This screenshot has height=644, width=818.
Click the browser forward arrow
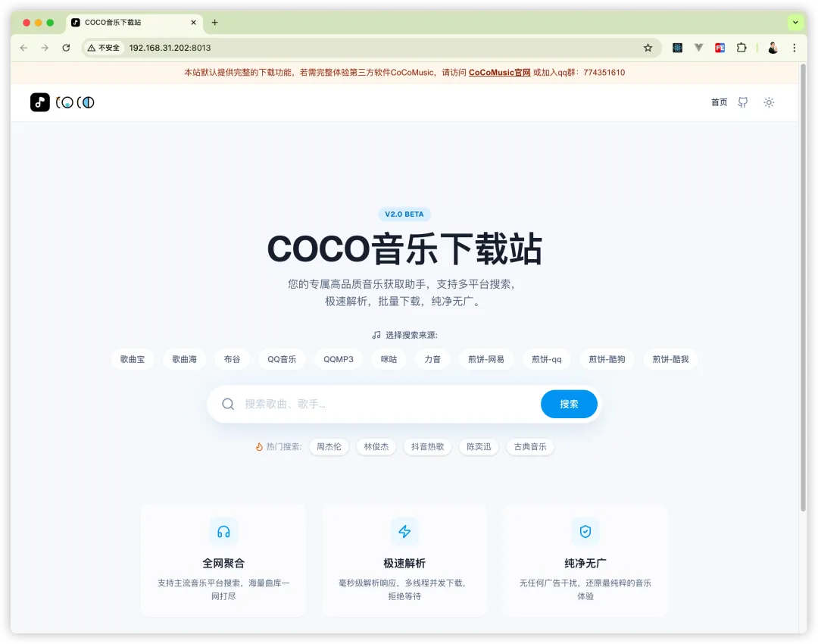45,48
